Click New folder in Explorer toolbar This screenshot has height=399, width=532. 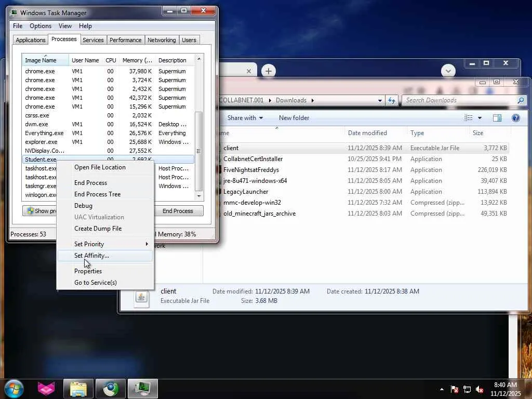pos(294,118)
